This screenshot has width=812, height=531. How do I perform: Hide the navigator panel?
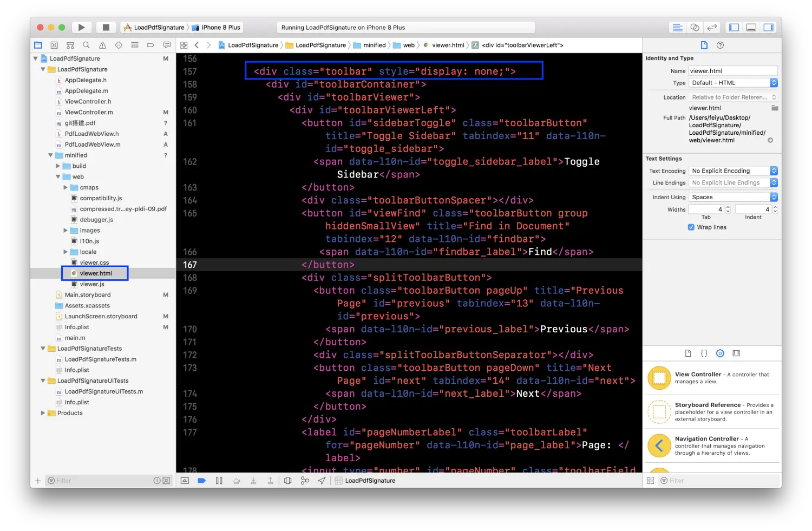[734, 27]
